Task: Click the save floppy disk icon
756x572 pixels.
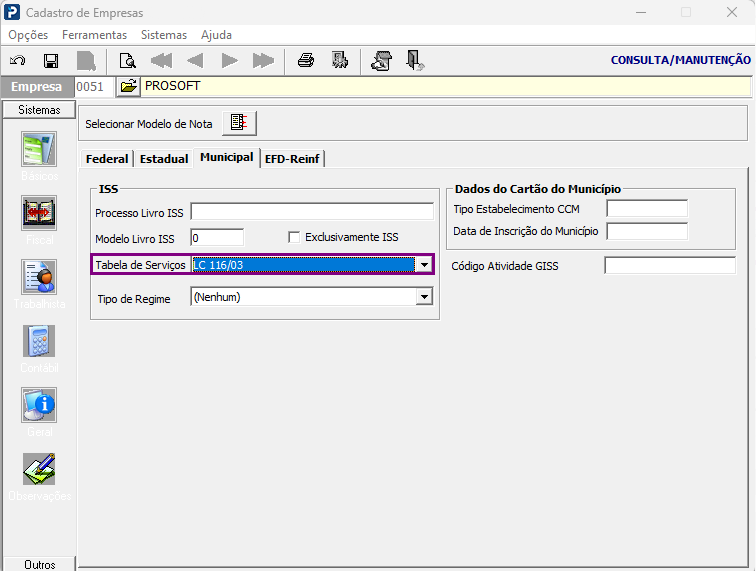Action: pyautogui.click(x=51, y=61)
